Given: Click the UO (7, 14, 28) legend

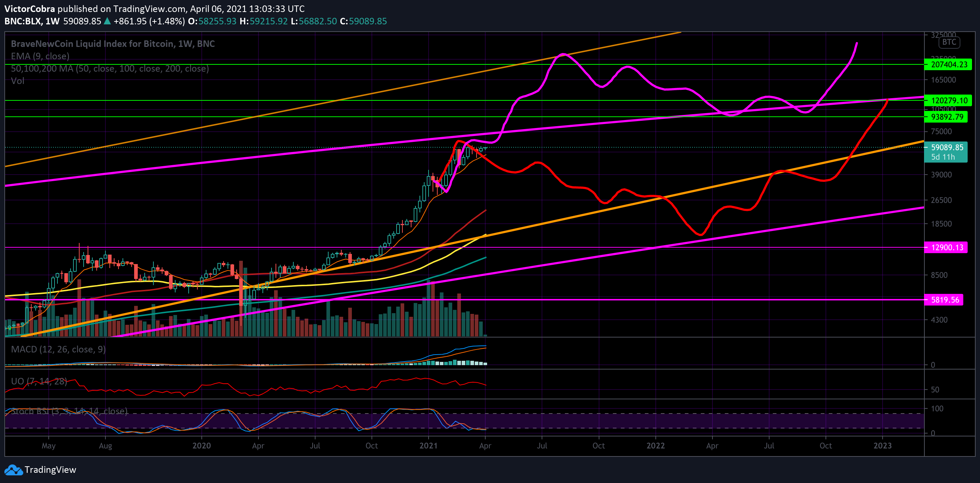Looking at the screenshot, I should click(x=39, y=382).
